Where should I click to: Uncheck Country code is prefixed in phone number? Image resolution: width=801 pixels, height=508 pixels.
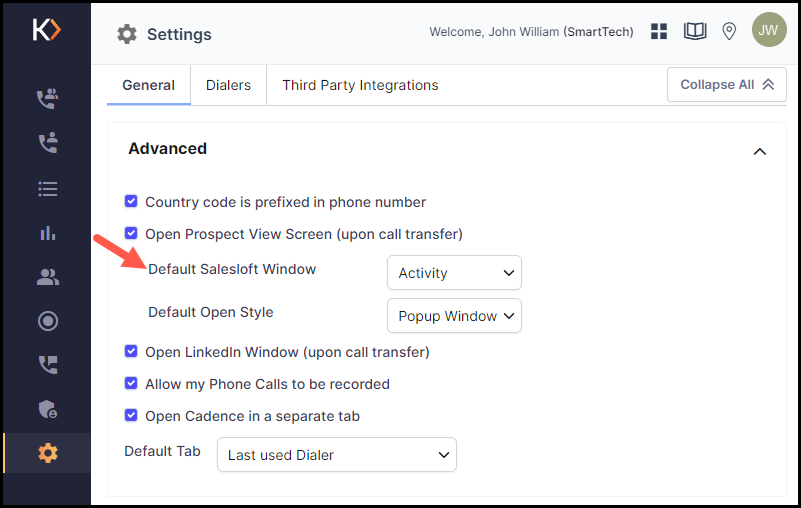(x=131, y=201)
